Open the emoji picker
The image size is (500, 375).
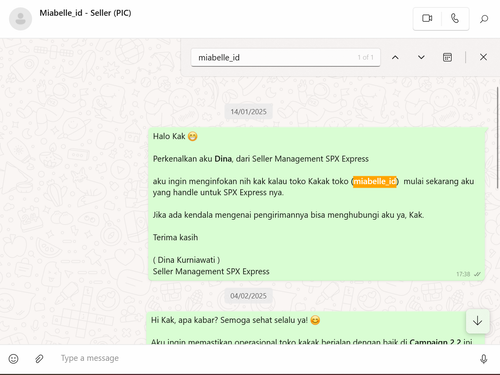13,359
